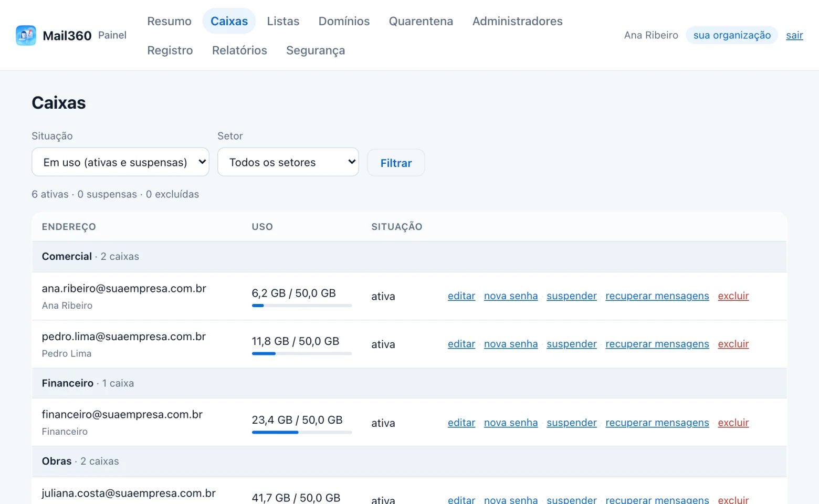Viewport: 819px width, 504px height.
Task: Click the Mail360 brand name
Action: click(x=67, y=36)
